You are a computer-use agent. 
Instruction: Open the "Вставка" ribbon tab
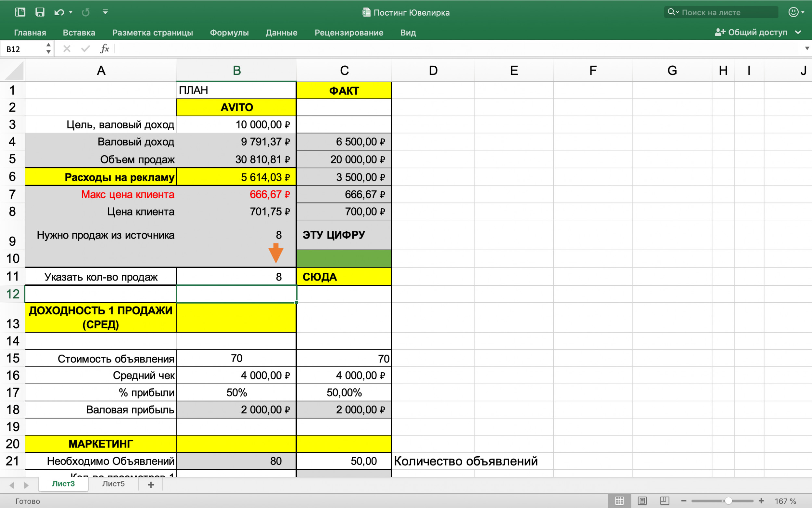point(79,33)
